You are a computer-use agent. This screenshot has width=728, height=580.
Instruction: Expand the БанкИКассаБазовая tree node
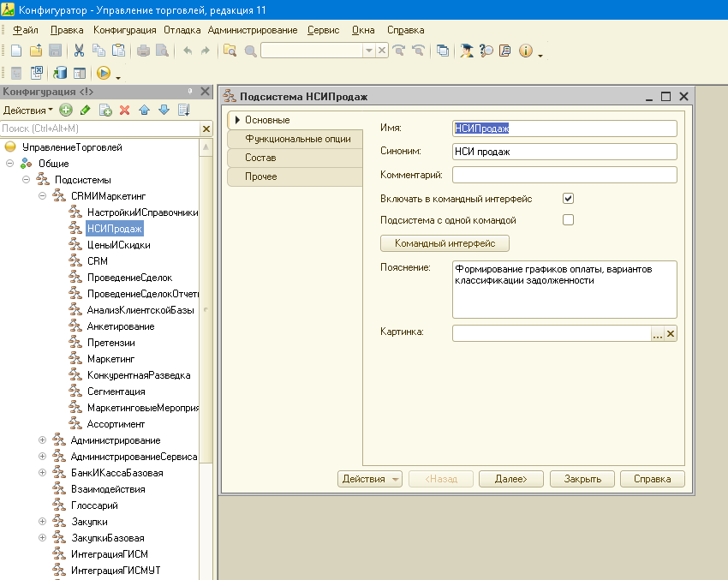tap(42, 473)
